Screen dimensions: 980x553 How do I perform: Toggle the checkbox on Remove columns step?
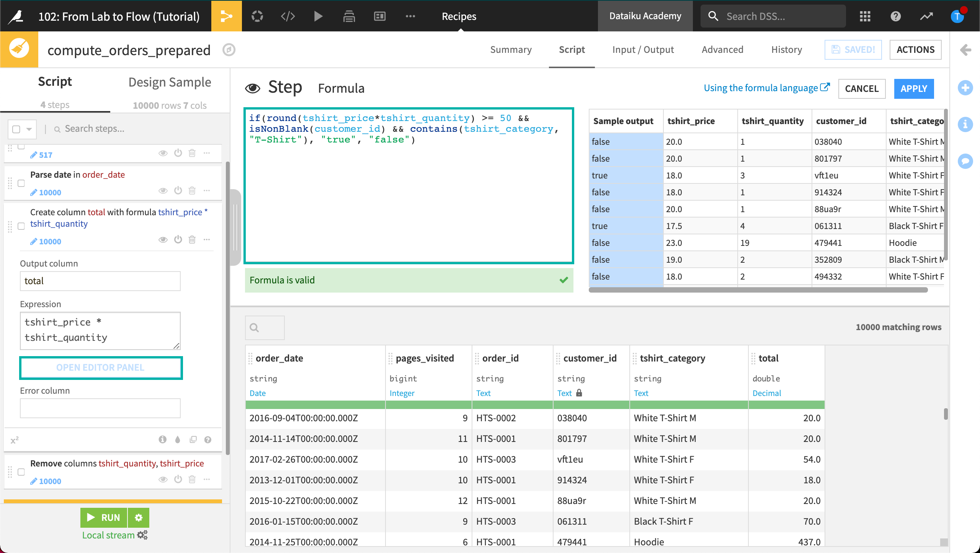coord(21,471)
